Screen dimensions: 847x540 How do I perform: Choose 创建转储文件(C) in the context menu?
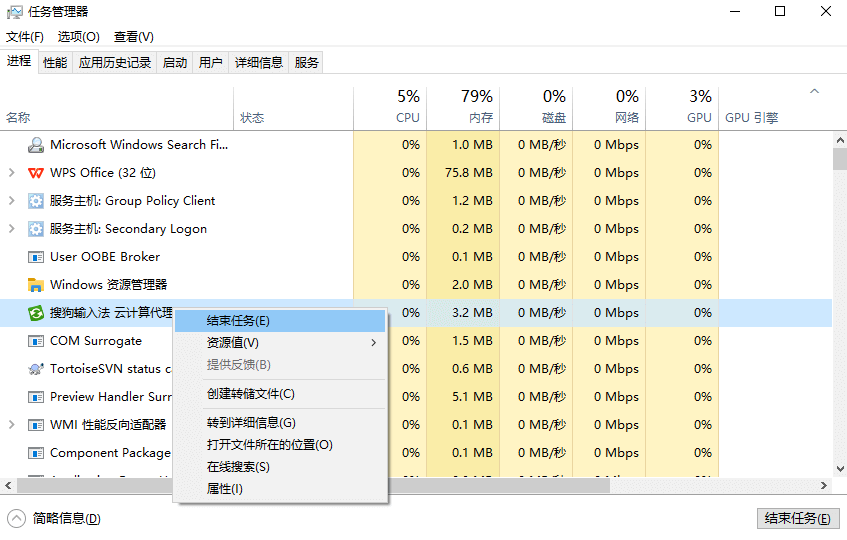tap(280, 394)
